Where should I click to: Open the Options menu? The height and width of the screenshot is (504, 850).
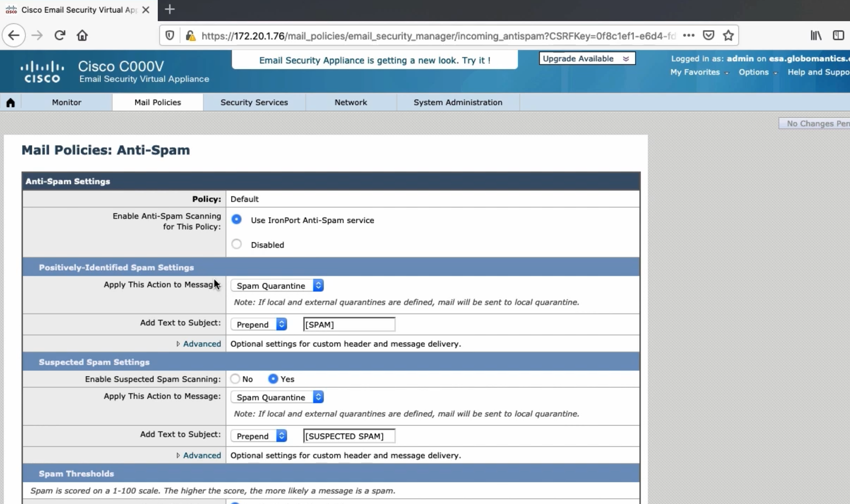click(x=758, y=72)
